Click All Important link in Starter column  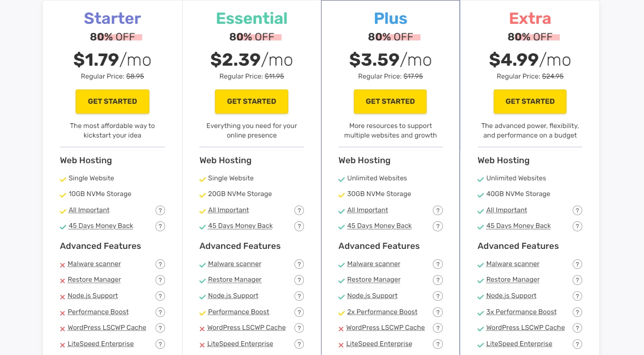coord(89,210)
